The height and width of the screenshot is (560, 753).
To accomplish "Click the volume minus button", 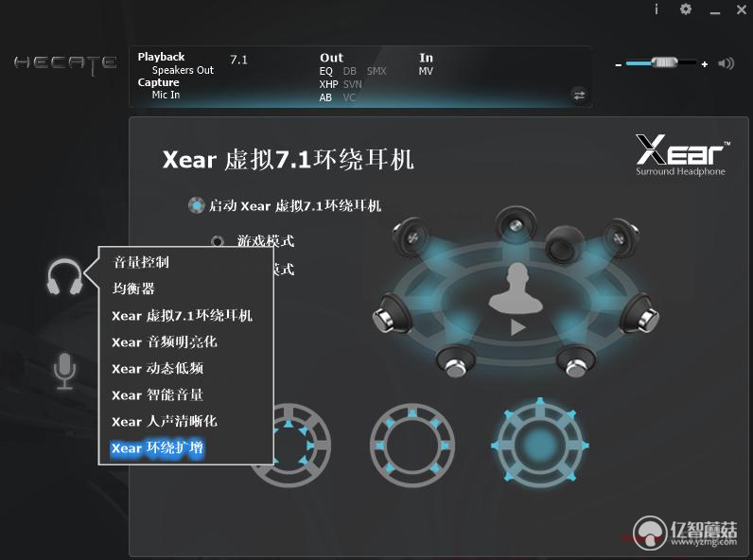I will 619,64.
